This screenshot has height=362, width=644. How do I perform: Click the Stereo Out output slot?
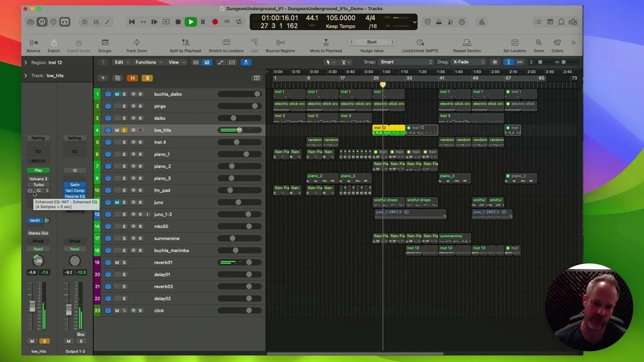38,233
